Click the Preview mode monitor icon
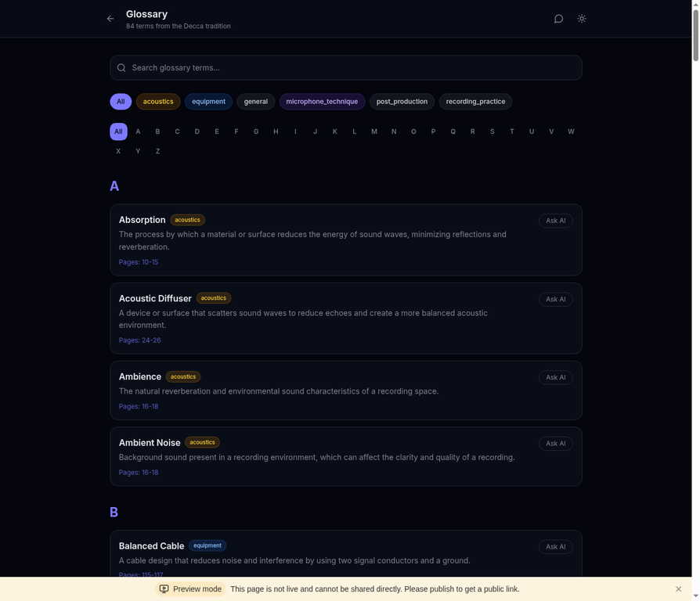 pyautogui.click(x=164, y=588)
